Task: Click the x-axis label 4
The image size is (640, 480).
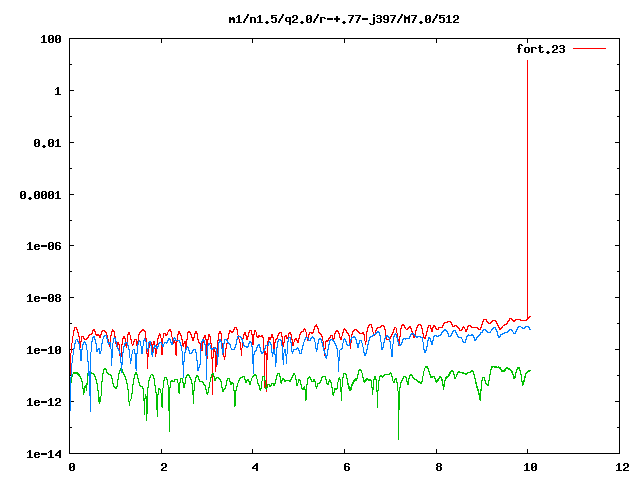Action: [x=255, y=467]
